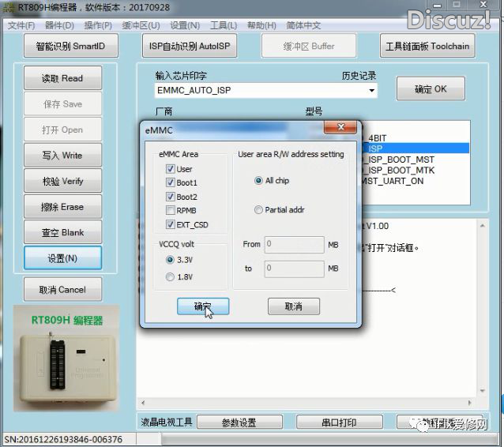Click log scroll up arrow
The height and width of the screenshot is (447, 504).
483,226
